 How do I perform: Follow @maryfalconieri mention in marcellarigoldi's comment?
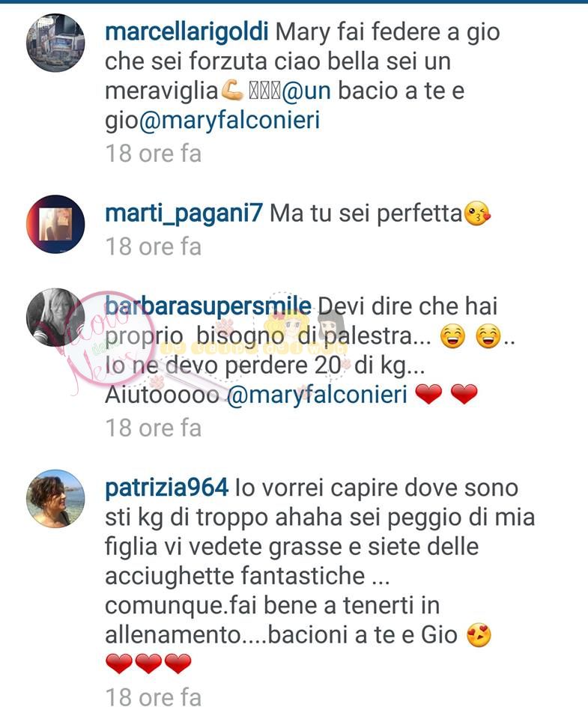point(229,121)
